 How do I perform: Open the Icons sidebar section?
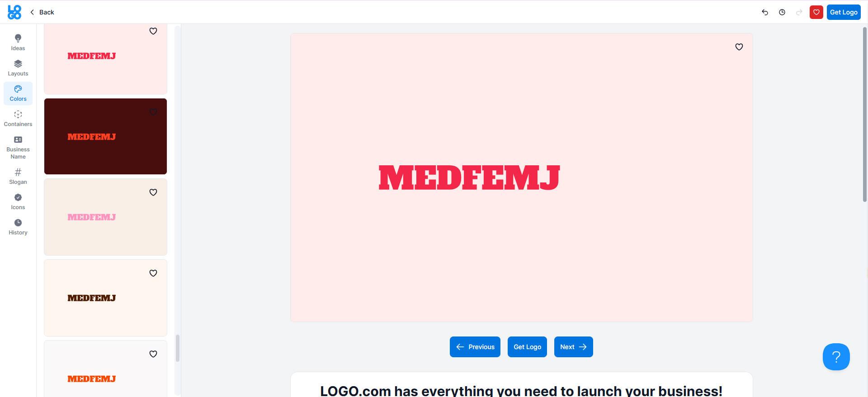pos(18,201)
